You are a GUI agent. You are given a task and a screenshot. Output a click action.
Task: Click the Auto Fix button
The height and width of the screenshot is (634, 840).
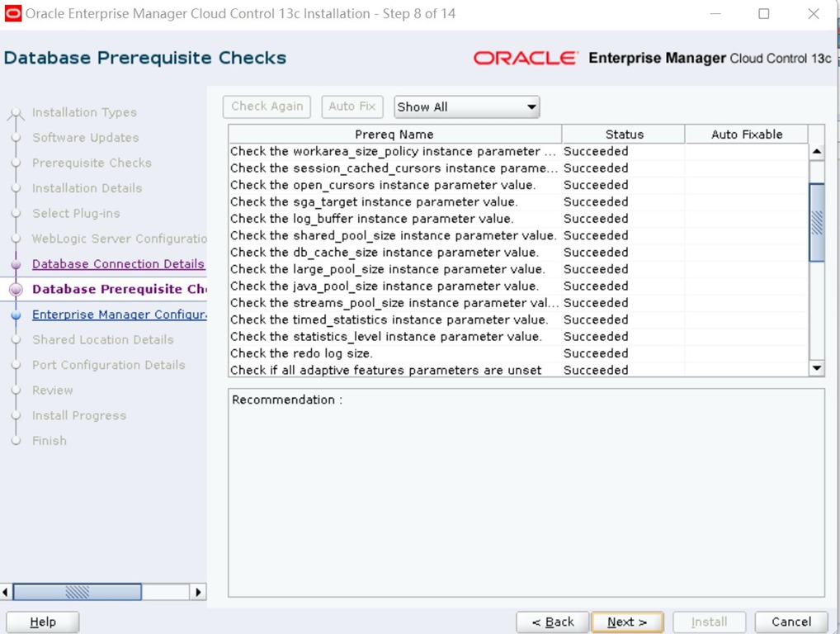click(352, 106)
